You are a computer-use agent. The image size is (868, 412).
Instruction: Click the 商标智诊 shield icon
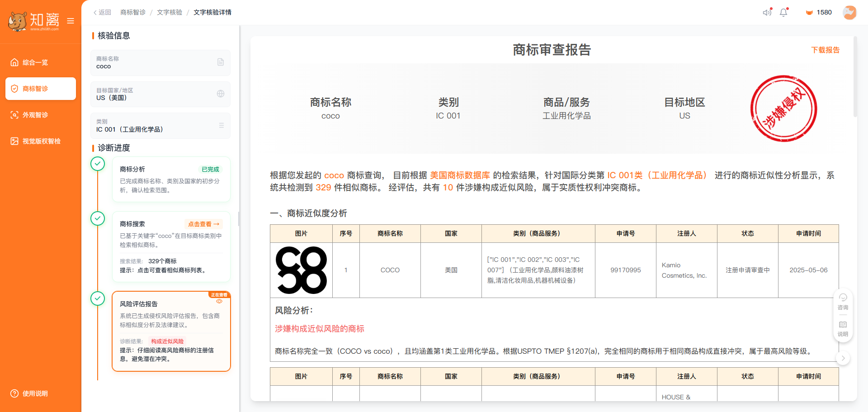point(14,89)
